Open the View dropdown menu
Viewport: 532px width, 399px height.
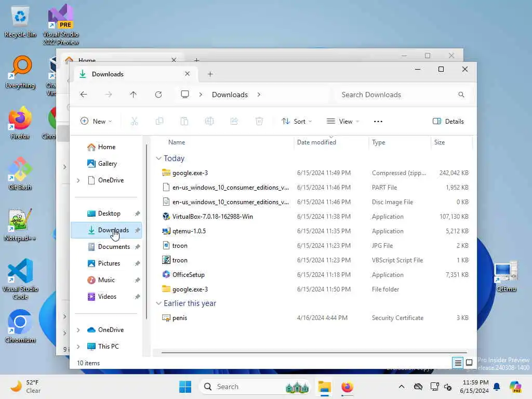[x=343, y=122]
